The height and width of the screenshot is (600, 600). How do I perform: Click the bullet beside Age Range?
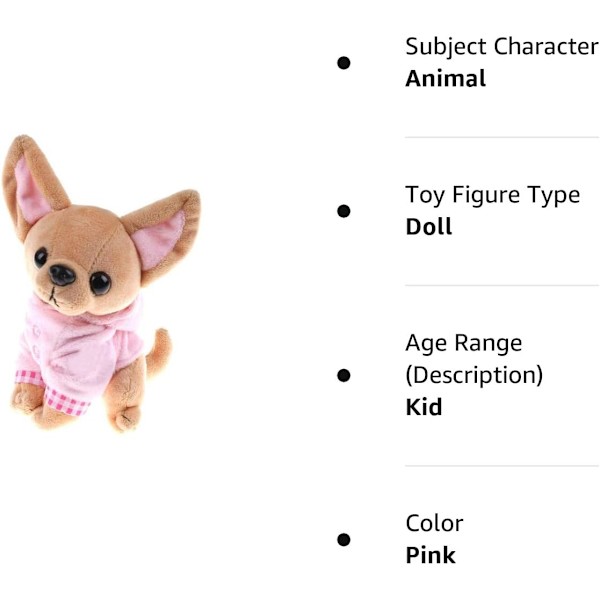[344, 375]
